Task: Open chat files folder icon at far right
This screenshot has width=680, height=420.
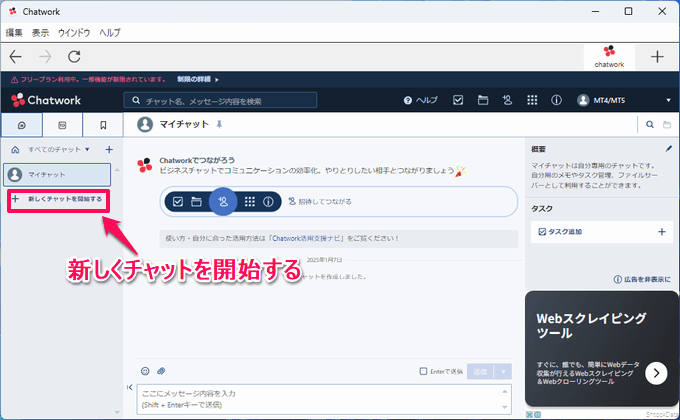Action: pos(667,125)
